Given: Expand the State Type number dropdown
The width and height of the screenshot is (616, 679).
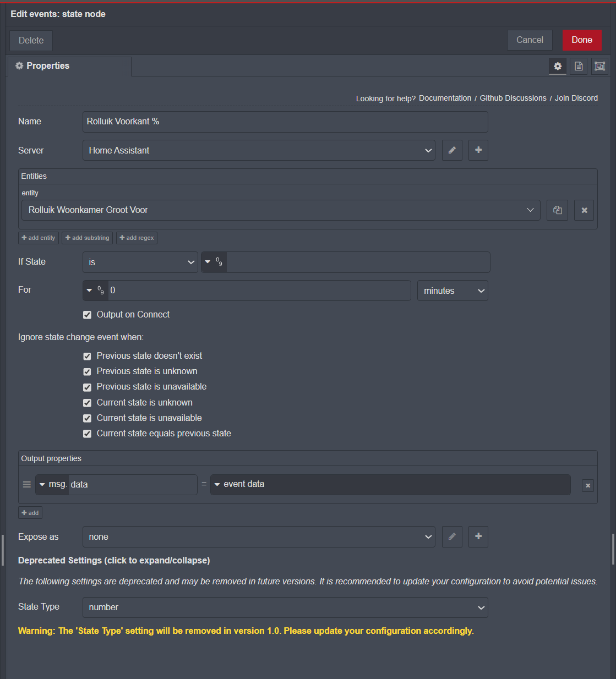Looking at the screenshot, I should tap(285, 607).
